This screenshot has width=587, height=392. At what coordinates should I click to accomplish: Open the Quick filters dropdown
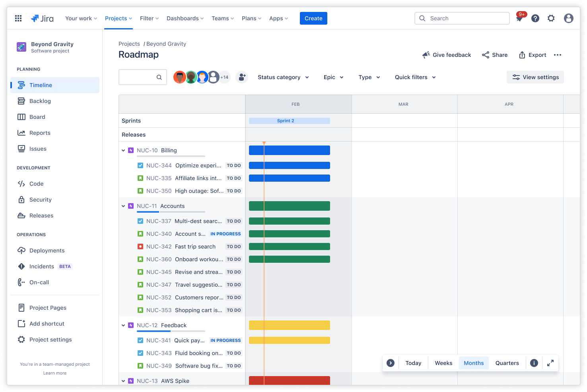pos(415,77)
